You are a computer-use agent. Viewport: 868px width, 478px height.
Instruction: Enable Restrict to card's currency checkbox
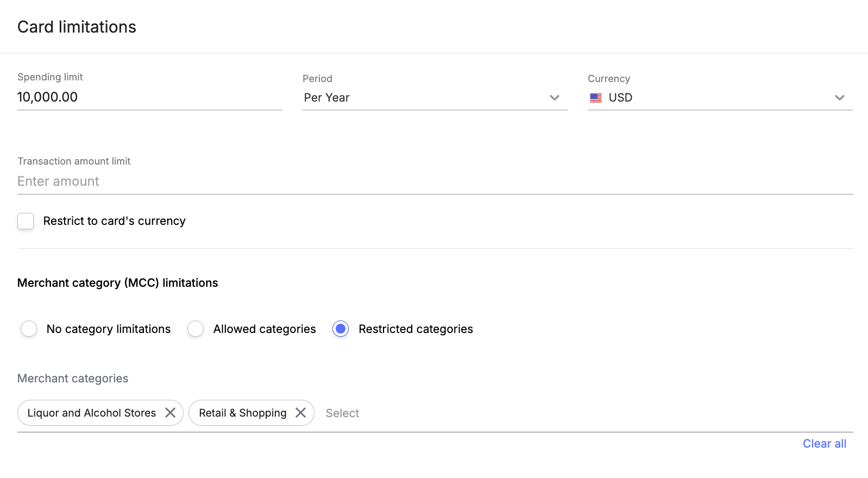click(26, 221)
